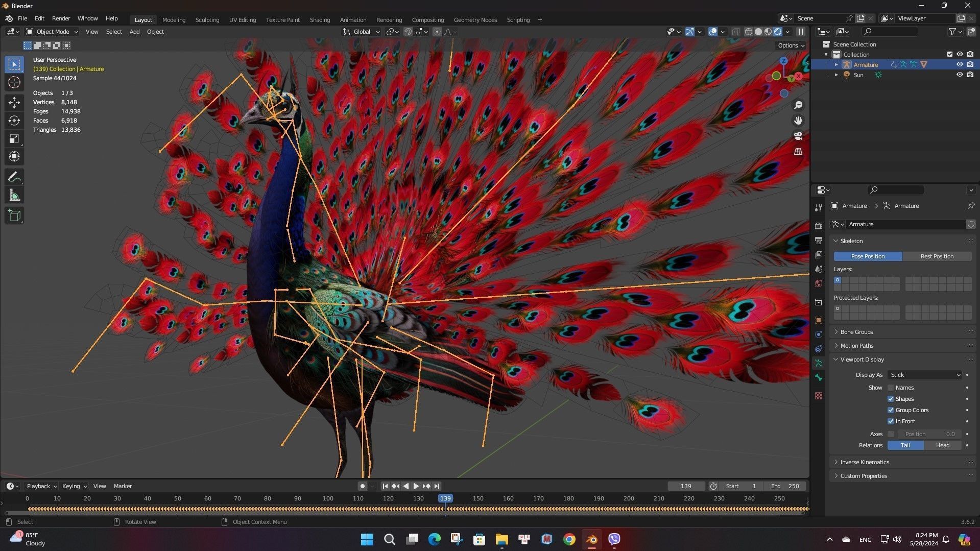
Task: Open the Render menu
Action: 61,18
